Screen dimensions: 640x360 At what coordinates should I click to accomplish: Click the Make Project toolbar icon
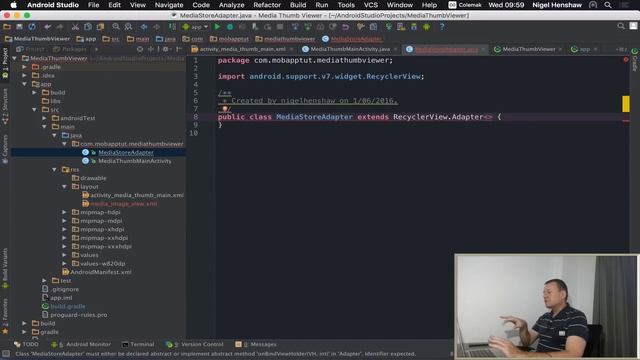pyautogui.click(x=172, y=27)
